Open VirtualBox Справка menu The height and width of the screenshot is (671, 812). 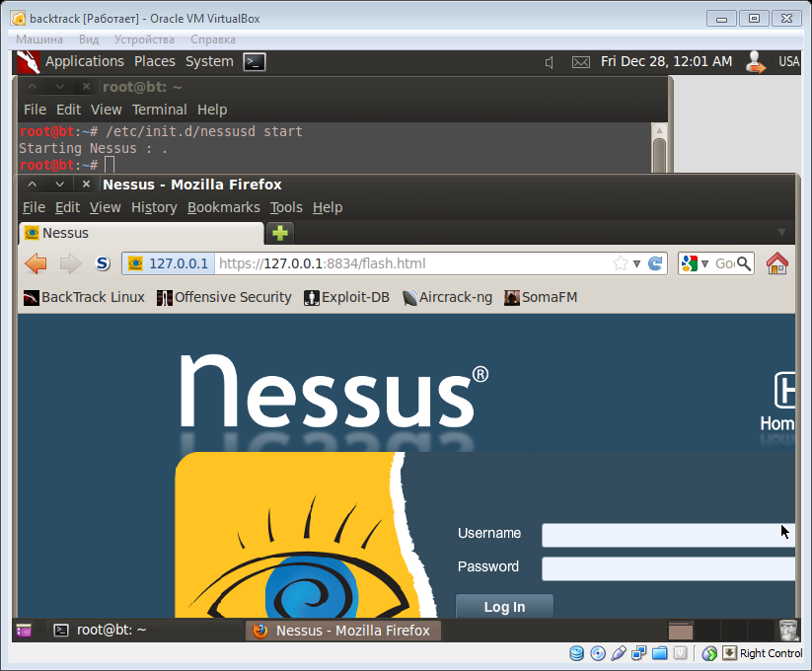tap(213, 39)
